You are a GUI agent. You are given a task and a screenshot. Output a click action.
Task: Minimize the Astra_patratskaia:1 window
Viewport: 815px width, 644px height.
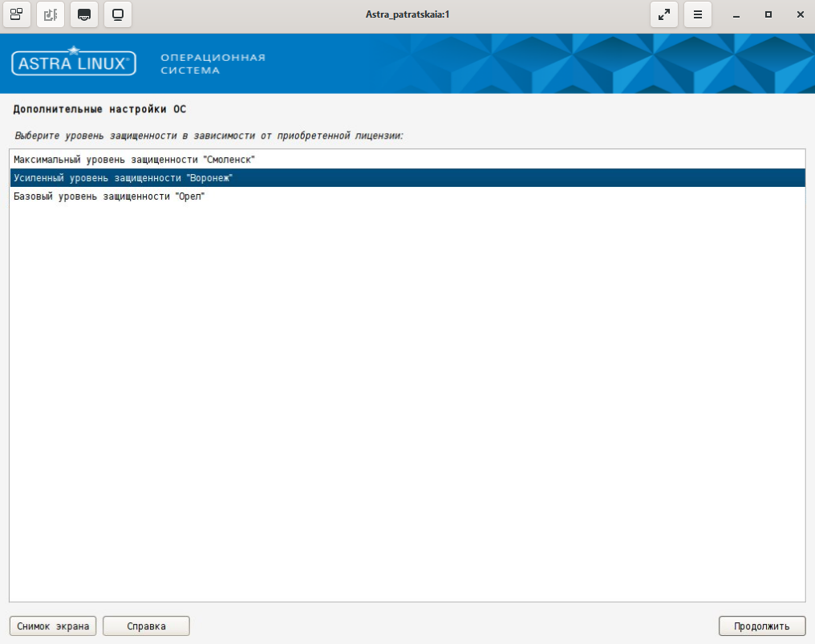pos(736,15)
